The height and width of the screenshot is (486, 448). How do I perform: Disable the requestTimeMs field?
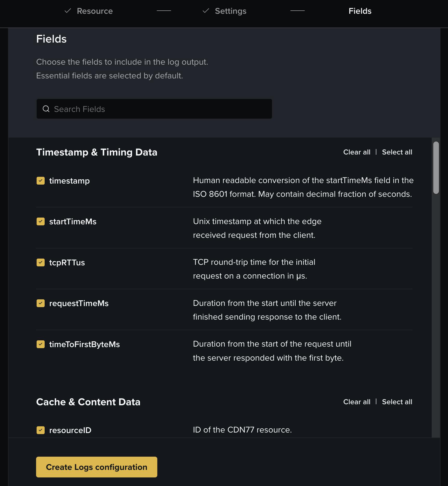40,303
